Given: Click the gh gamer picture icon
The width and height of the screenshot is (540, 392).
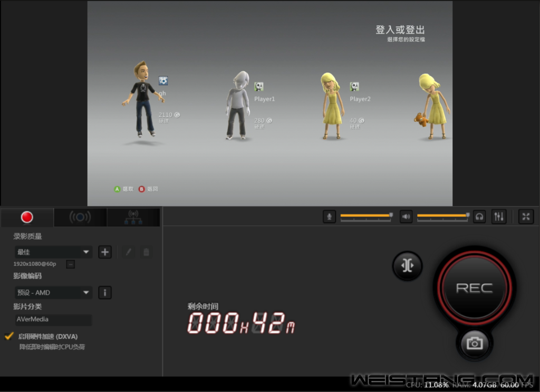Looking at the screenshot, I should (163, 81).
